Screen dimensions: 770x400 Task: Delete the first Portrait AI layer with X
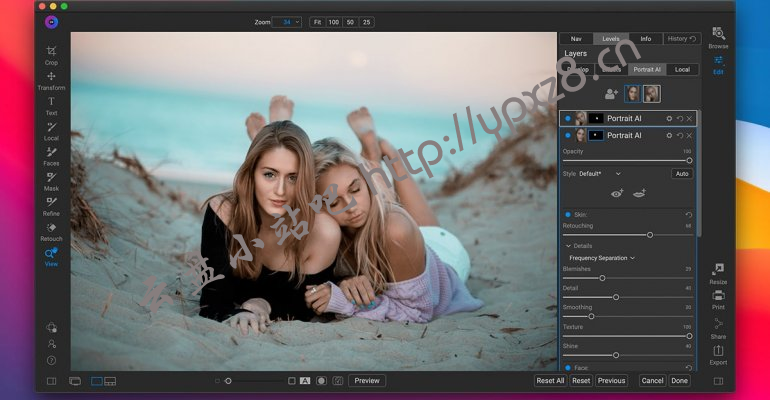pyautogui.click(x=689, y=119)
